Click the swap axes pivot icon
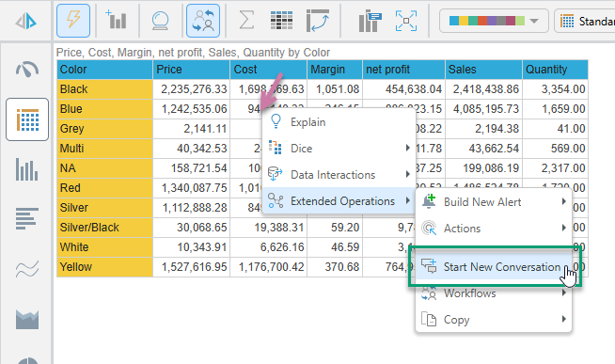615x364 pixels. pyautogui.click(x=318, y=21)
